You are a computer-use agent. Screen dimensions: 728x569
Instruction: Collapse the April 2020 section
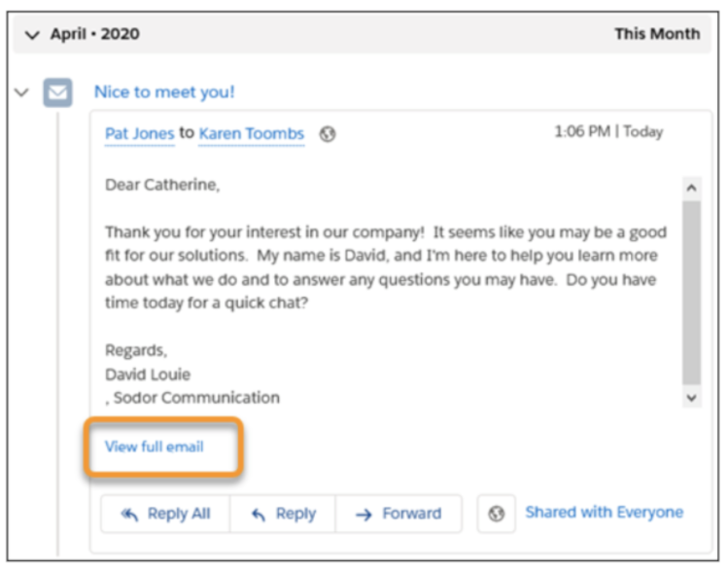32,35
